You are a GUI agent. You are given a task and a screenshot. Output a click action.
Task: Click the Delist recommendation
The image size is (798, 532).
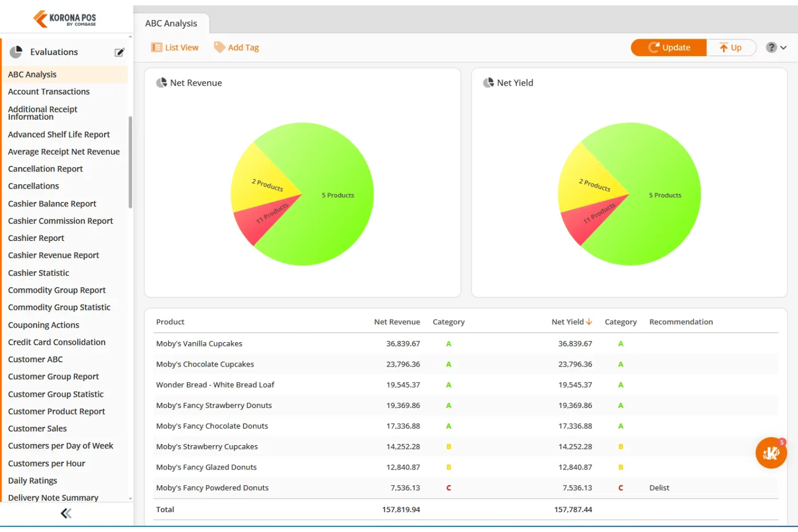tap(659, 488)
